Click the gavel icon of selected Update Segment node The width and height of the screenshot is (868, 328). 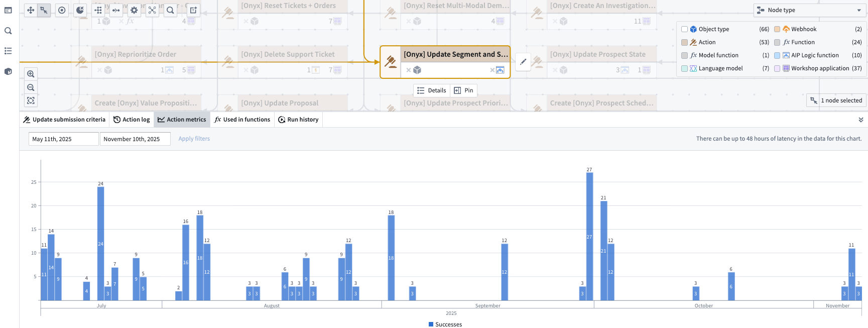tap(391, 62)
